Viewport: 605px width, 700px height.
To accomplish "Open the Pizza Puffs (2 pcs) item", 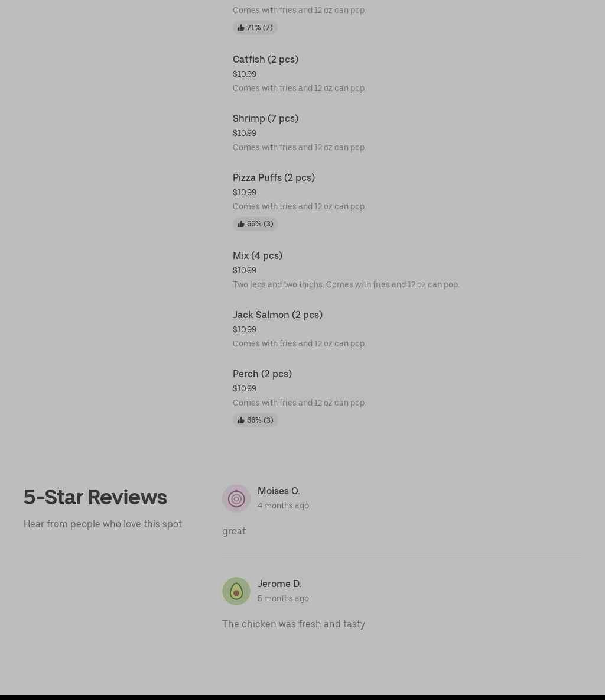I will click(274, 177).
